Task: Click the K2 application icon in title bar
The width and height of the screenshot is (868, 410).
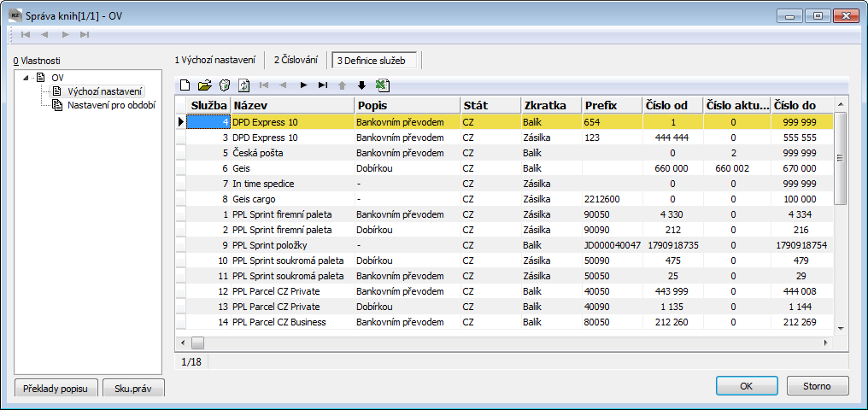Action: click(x=15, y=15)
